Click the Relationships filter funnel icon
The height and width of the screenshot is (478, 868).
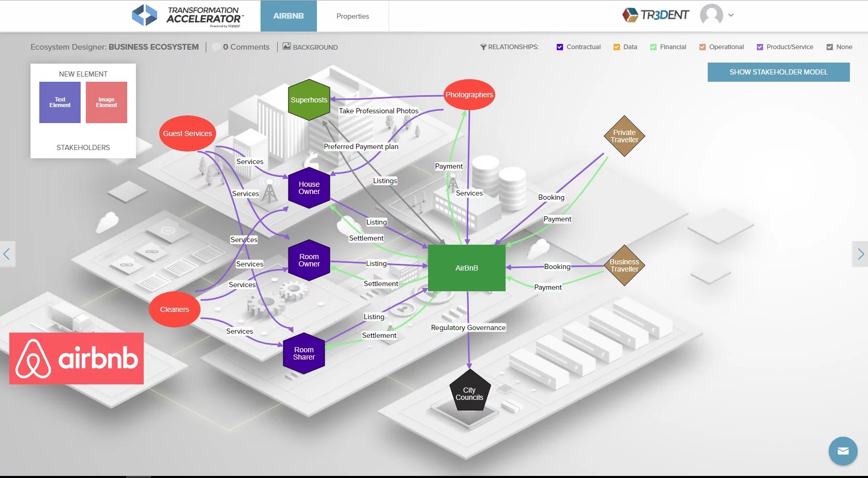[x=483, y=47]
